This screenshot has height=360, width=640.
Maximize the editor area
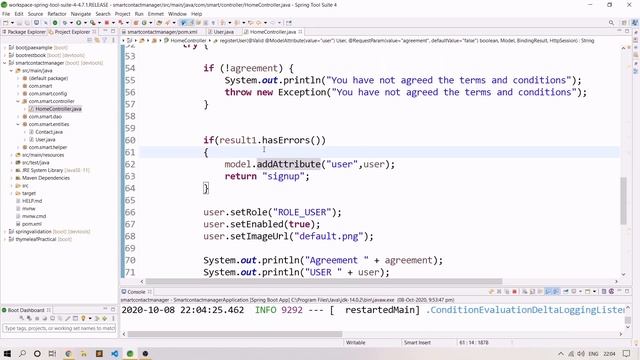(627, 31)
